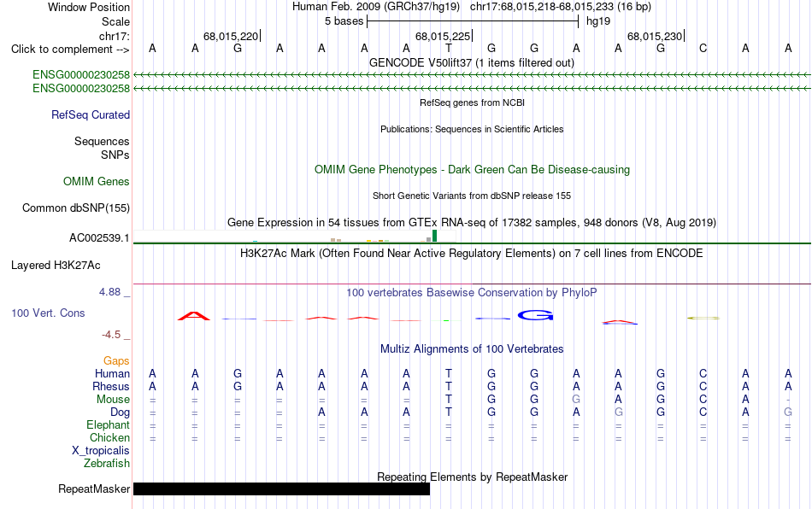This screenshot has height=509, width=812.
Task: Click the Window Position label
Action: click(x=89, y=7)
